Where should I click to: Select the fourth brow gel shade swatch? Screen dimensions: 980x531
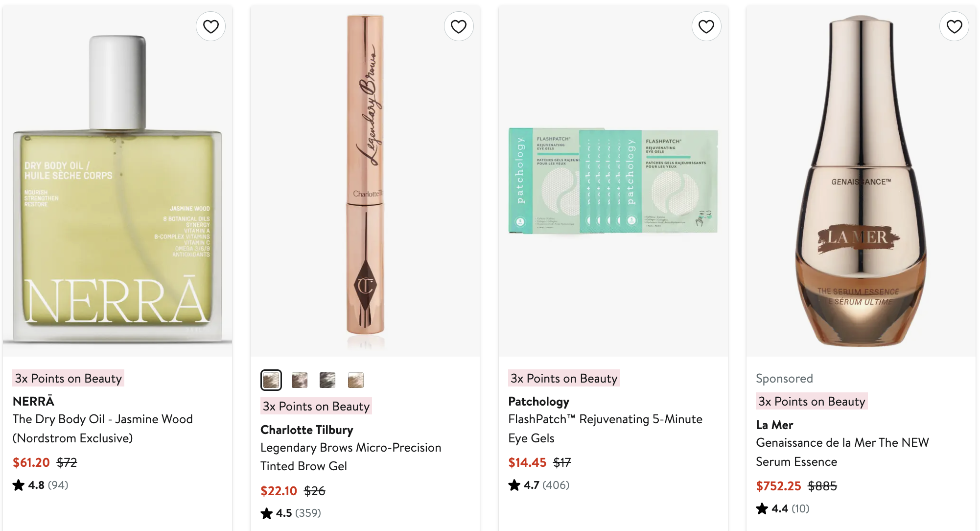356,380
